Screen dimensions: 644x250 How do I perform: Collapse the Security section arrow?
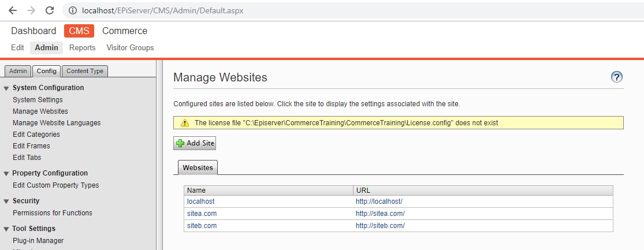pyautogui.click(x=6, y=202)
